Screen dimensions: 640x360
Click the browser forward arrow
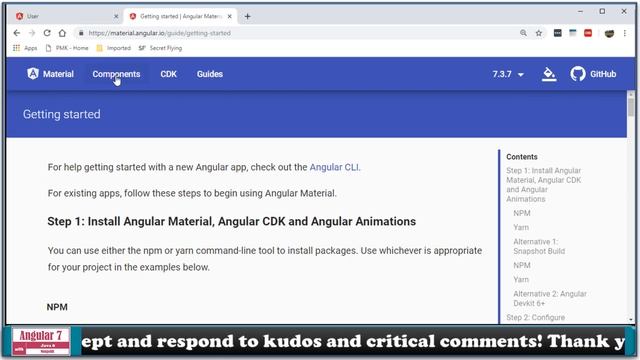[x=32, y=33]
